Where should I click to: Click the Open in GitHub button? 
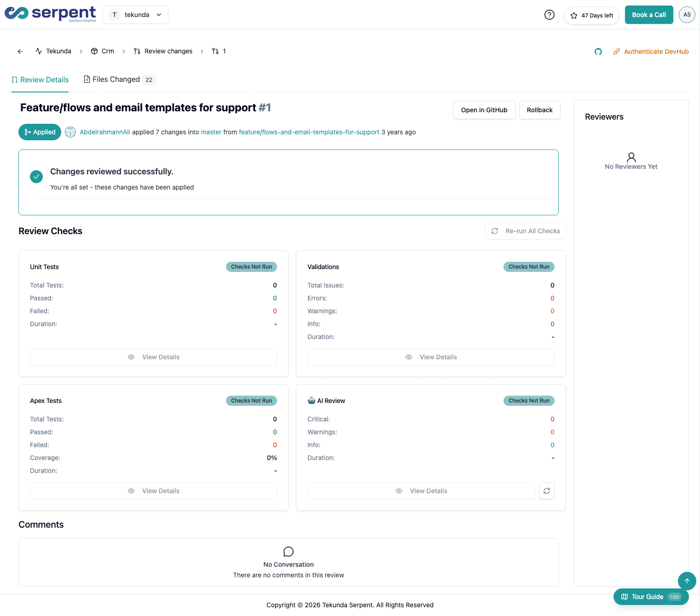(484, 110)
